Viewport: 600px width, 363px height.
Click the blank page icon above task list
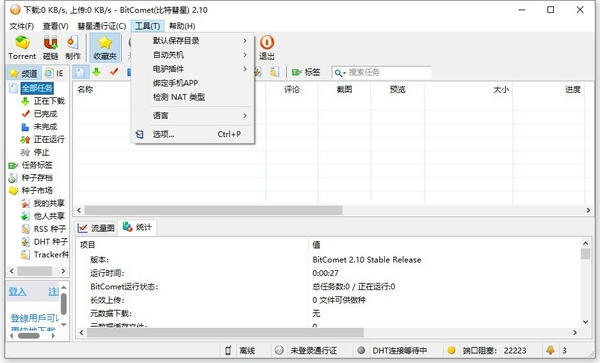point(80,72)
